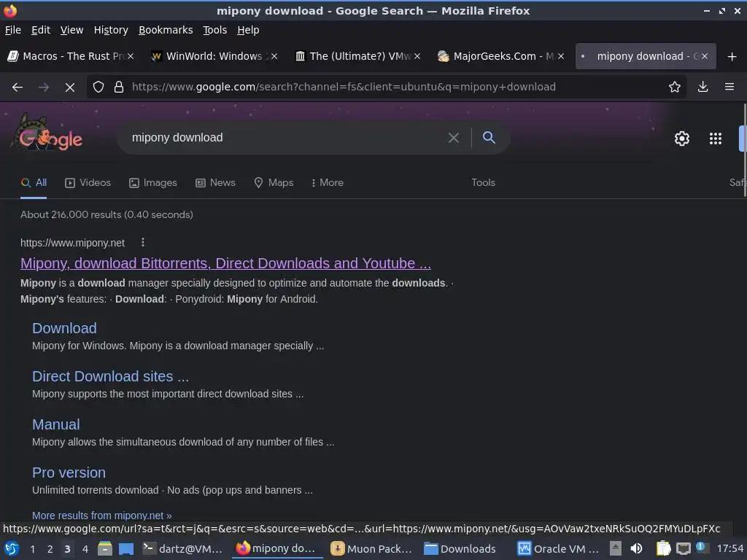Submit search with magnifying glass icon
Screen dimensions: 747x560
(x=489, y=138)
